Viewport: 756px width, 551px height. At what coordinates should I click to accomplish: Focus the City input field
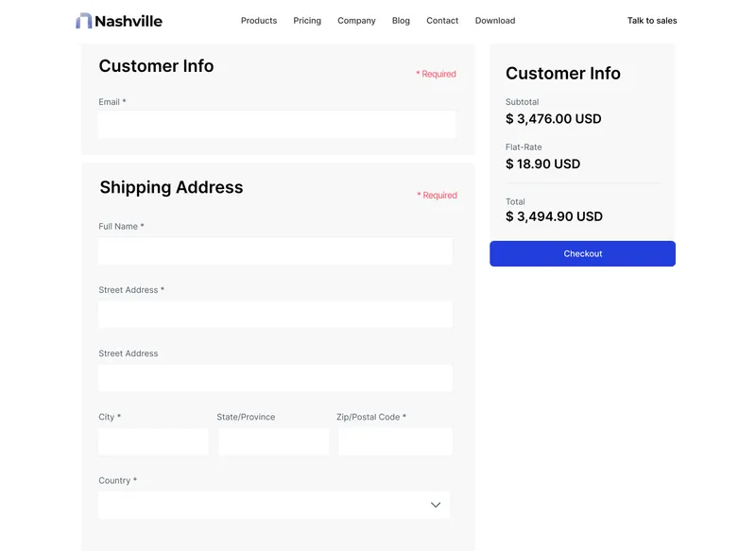point(153,440)
